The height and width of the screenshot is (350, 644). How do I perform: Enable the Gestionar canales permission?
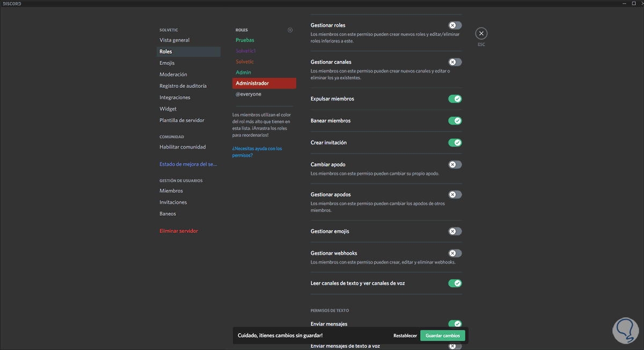[x=455, y=62]
